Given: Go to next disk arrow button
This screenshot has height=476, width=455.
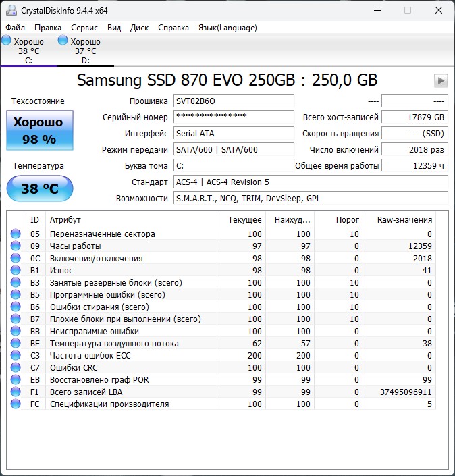Looking at the screenshot, I should click(441, 80).
